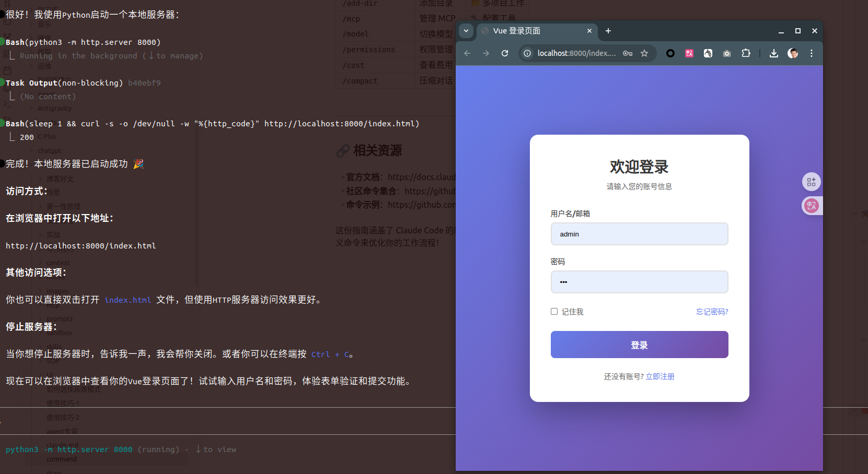
Task: Open the tab search chevron dropdown
Action: pyautogui.click(x=466, y=31)
